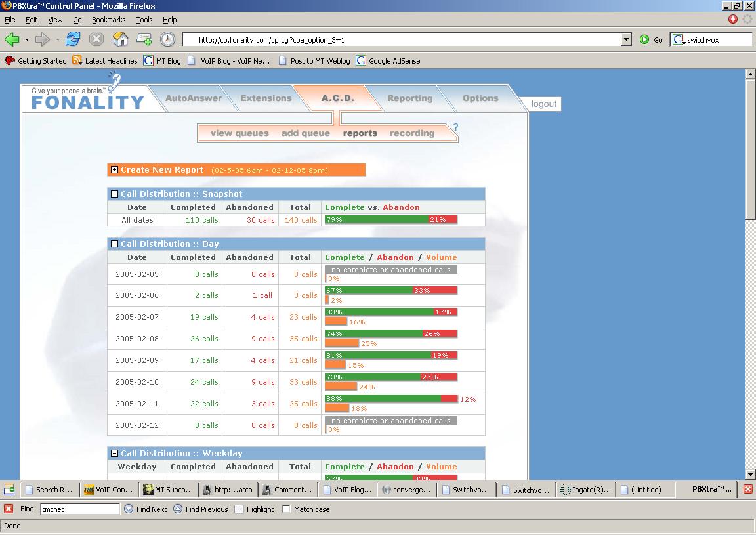Click the Home toolbar icon

coord(121,39)
